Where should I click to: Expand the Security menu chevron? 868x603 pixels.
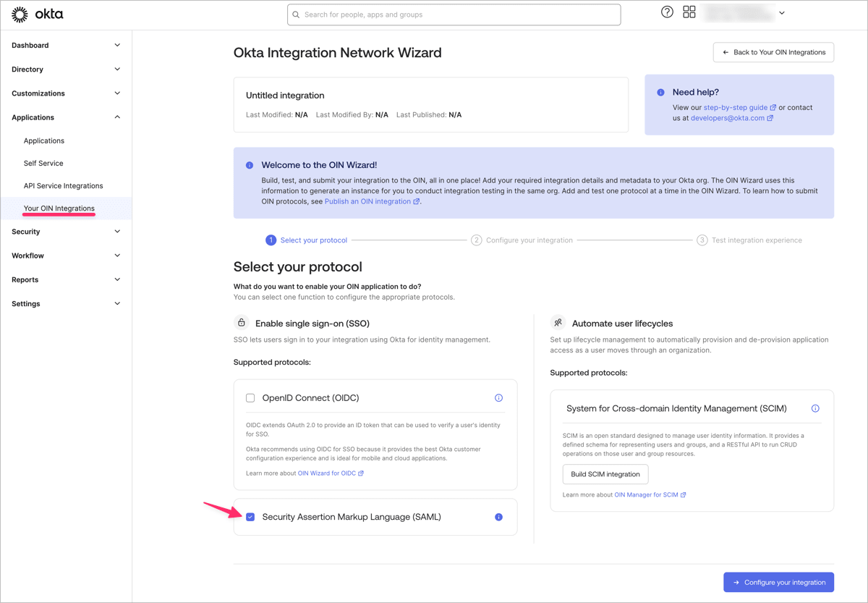[x=117, y=231]
